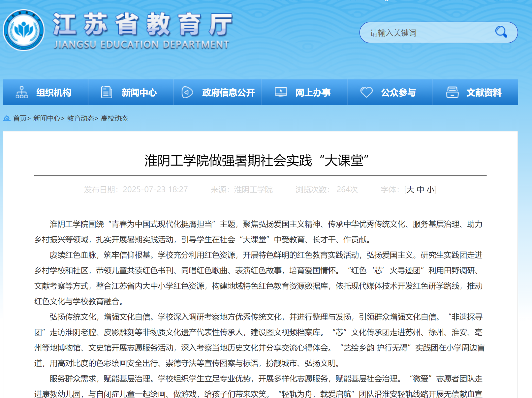Click the monitor icon beside 网上办事
The image size is (532, 398).
click(281, 92)
